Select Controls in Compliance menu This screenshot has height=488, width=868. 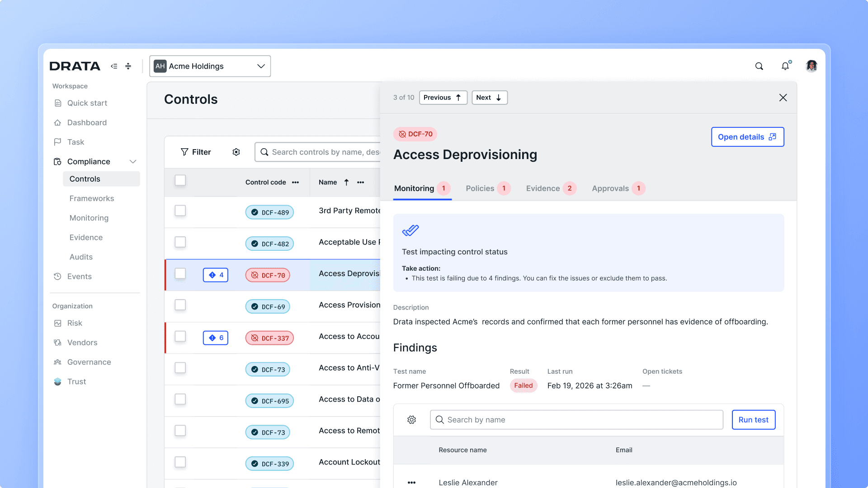tap(101, 179)
